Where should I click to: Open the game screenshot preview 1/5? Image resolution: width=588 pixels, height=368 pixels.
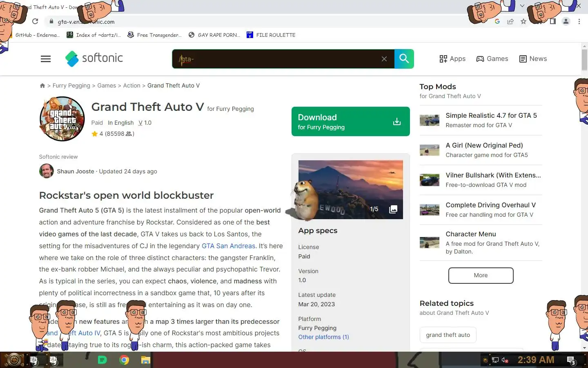pyautogui.click(x=351, y=189)
